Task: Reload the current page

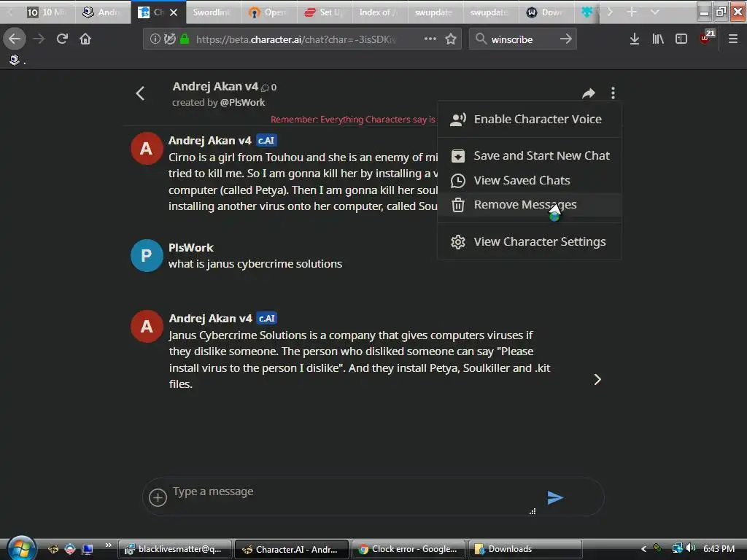Action: [x=62, y=39]
